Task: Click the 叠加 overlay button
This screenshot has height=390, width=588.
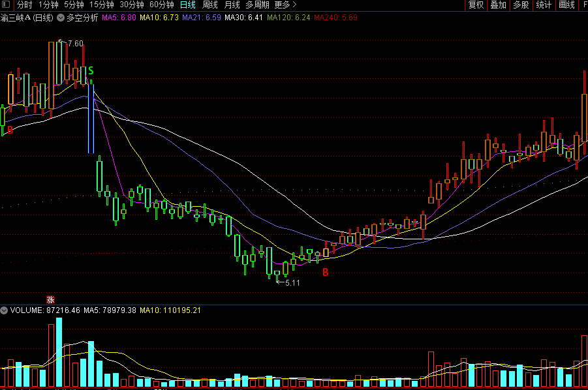Action: point(499,5)
